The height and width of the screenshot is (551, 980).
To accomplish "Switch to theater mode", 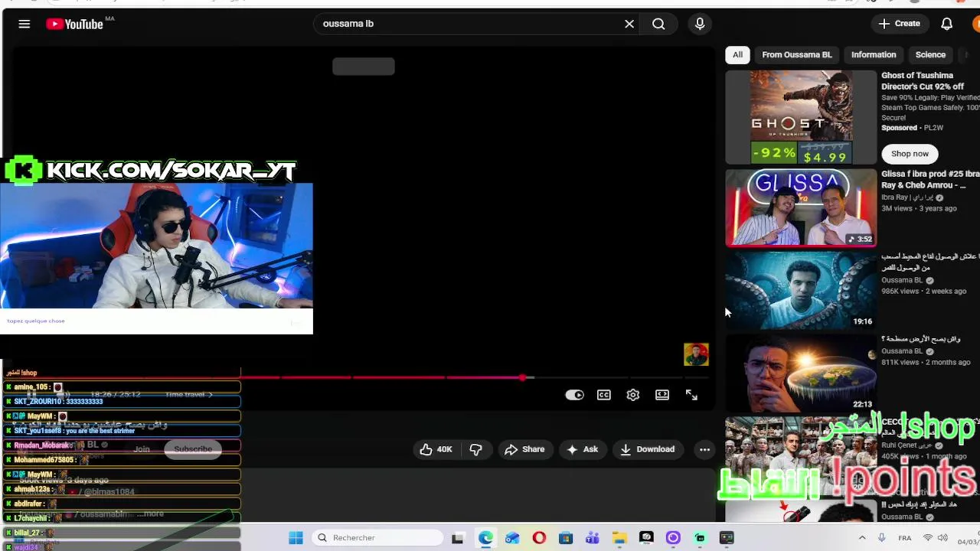I will pos(662,395).
